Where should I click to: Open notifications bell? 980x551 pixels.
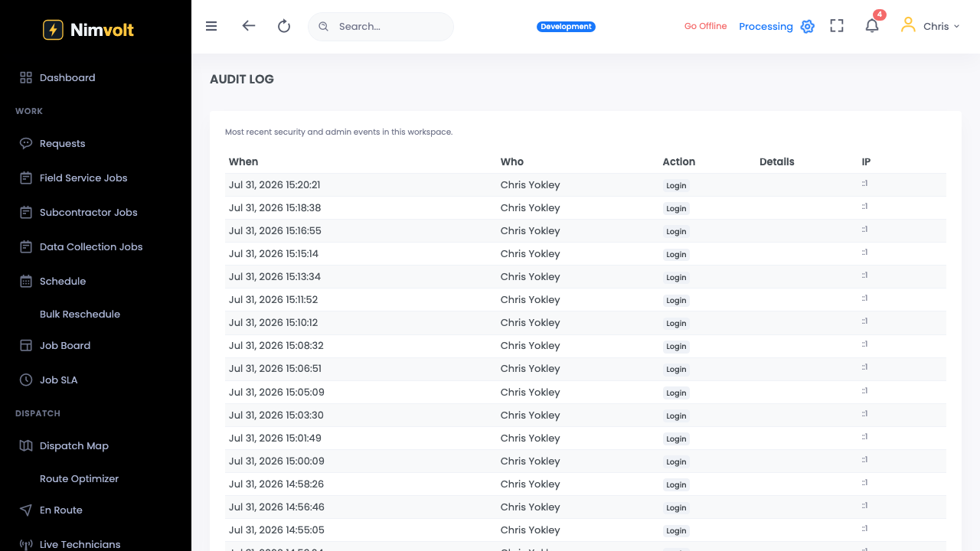[872, 26]
